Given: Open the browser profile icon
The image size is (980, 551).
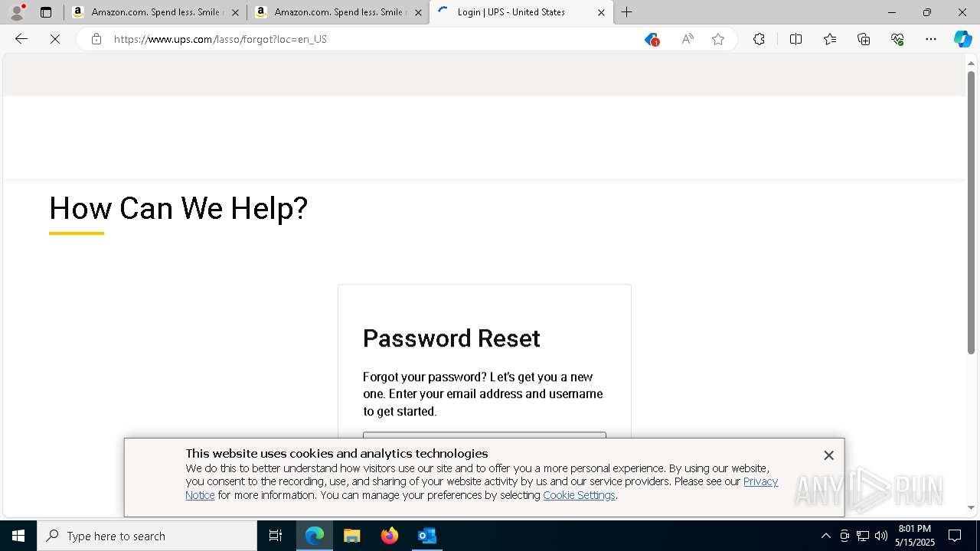Looking at the screenshot, I should pos(17,12).
